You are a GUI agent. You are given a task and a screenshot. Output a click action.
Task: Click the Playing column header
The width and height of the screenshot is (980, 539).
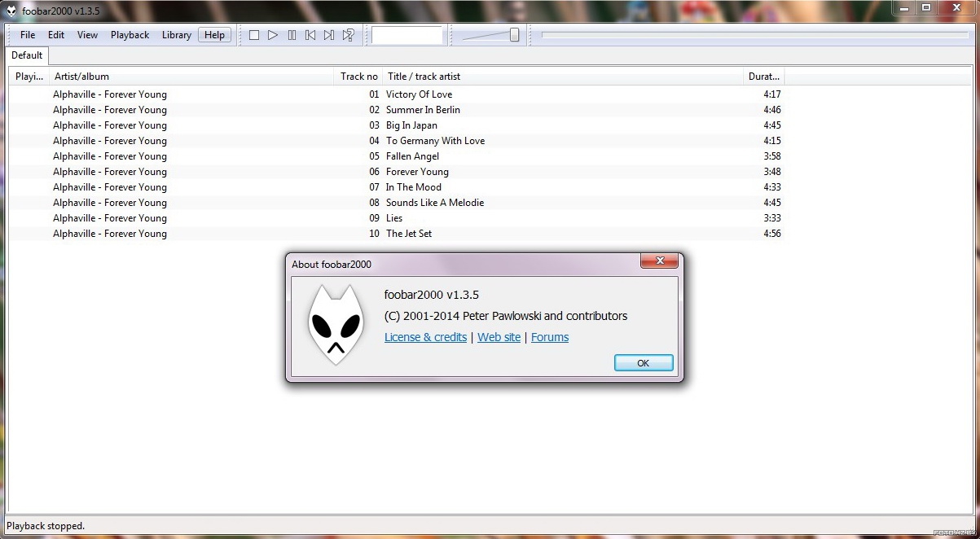pos(29,77)
